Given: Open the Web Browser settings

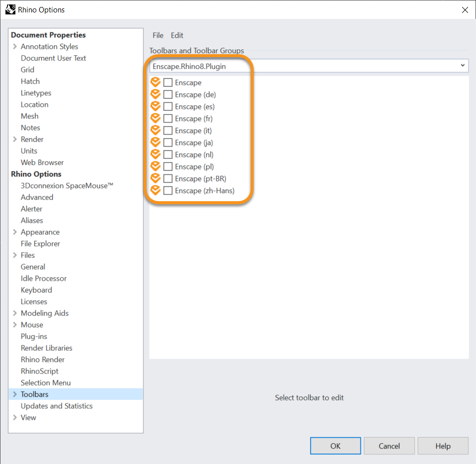Looking at the screenshot, I should click(x=42, y=162).
